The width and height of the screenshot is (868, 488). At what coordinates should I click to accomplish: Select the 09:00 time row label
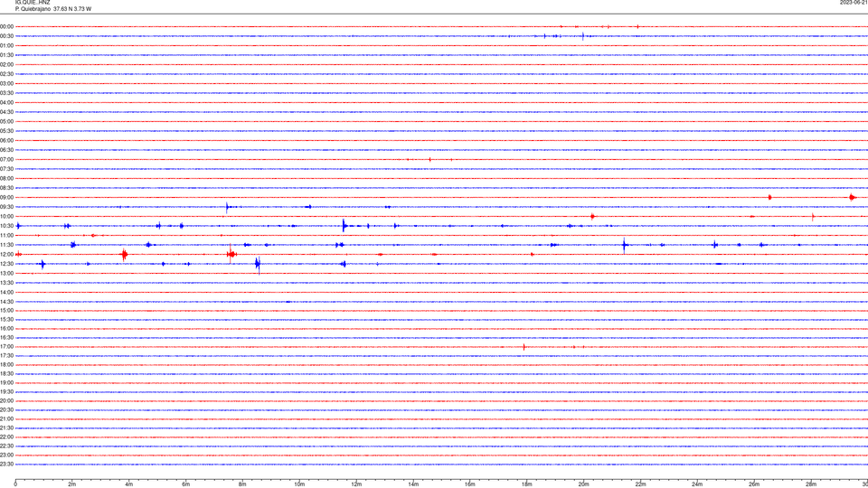[6, 198]
